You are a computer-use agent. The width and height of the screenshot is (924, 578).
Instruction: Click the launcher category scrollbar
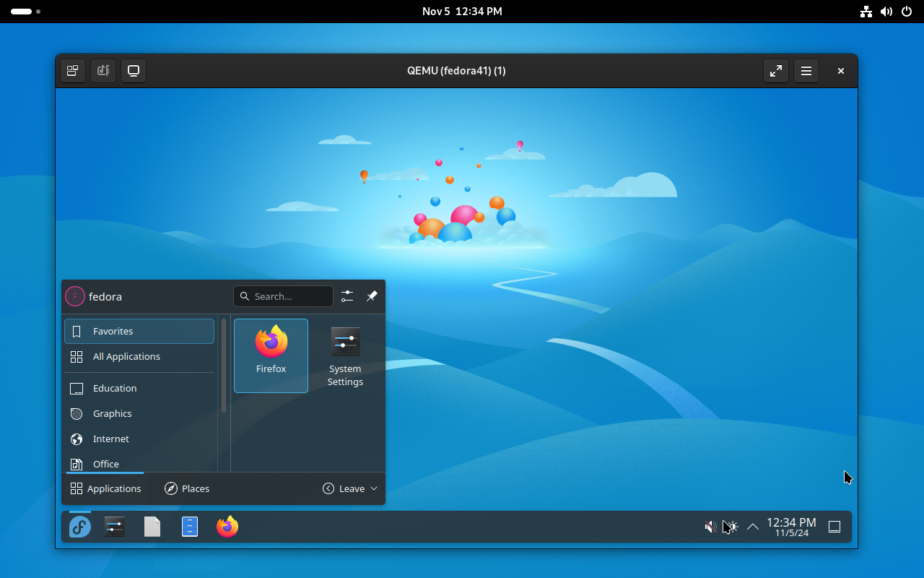point(224,366)
